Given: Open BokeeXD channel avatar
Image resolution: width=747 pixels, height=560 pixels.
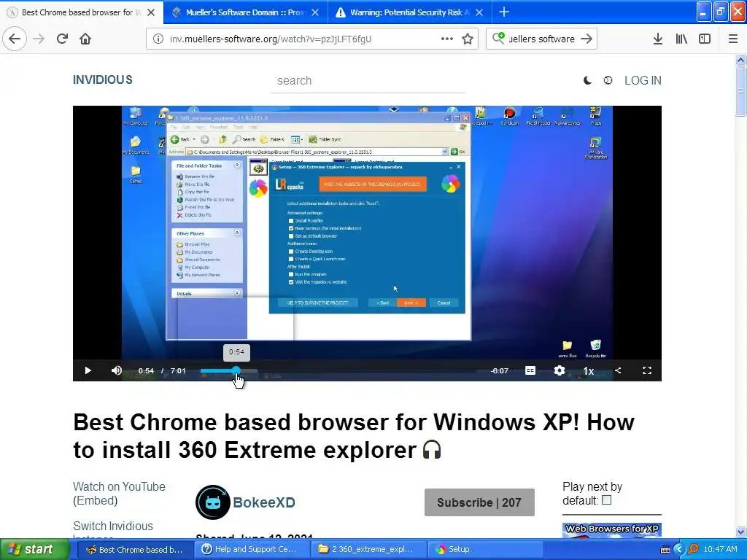Looking at the screenshot, I should (212, 502).
